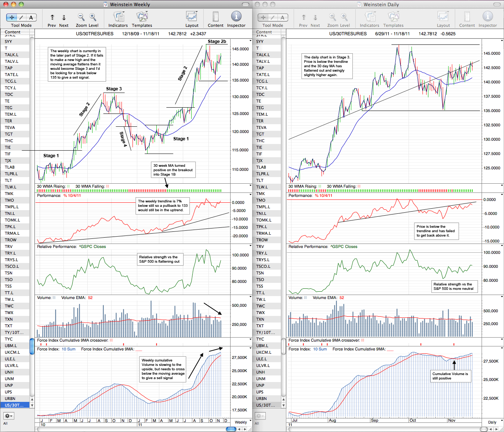This screenshot has width=504, height=432.
Task: Click Content header in Daily sidebar
Action: [266, 32]
